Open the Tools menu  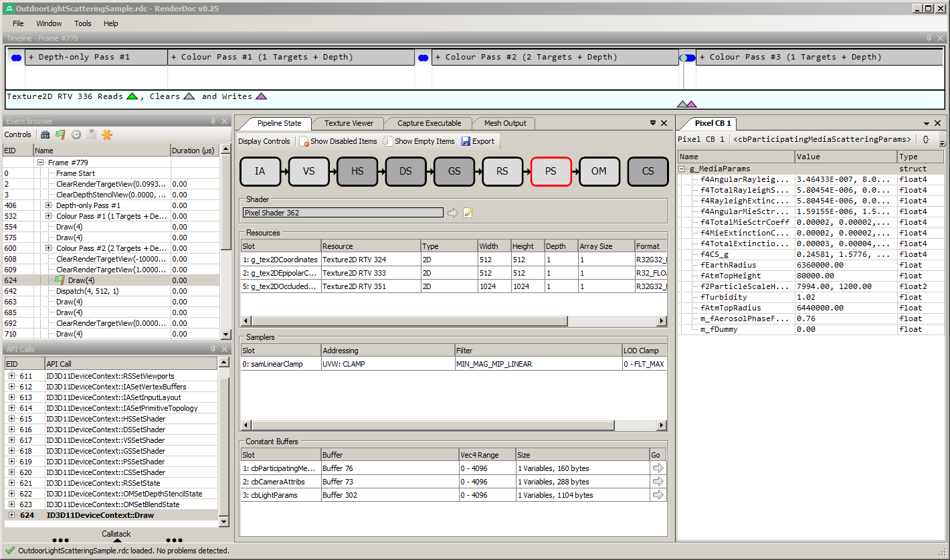tap(83, 23)
